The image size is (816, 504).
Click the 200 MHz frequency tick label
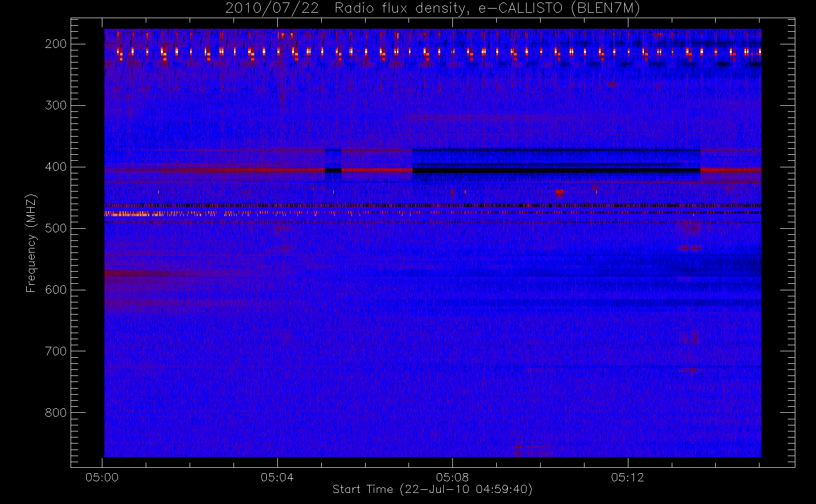click(x=56, y=44)
